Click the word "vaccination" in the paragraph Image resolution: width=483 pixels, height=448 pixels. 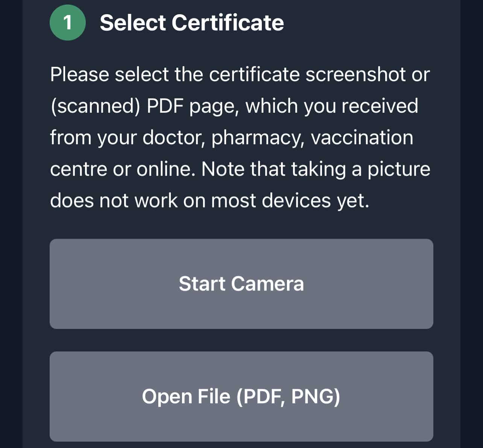point(362,138)
